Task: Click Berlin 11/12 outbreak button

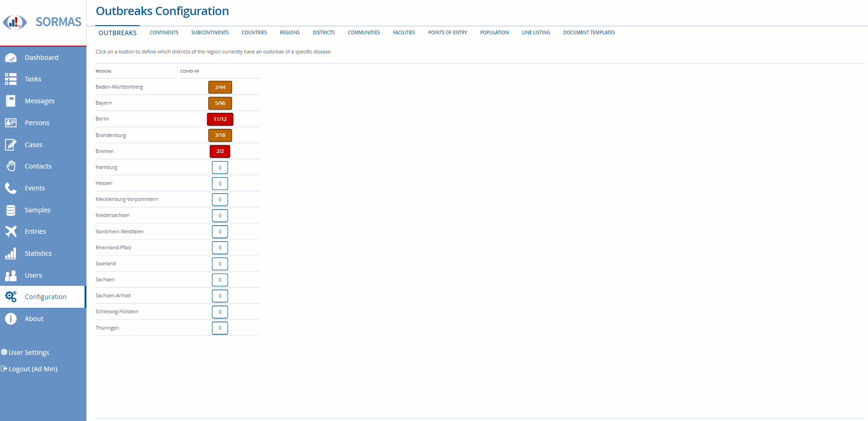Action: click(220, 119)
